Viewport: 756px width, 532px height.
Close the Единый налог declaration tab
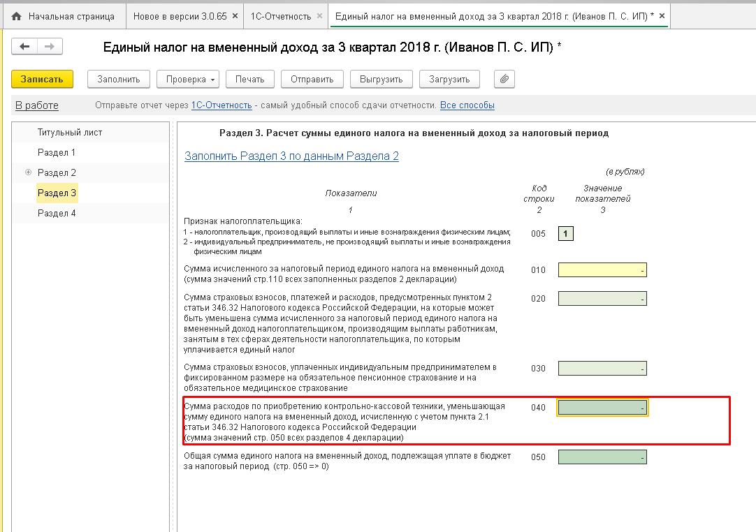pyautogui.click(x=662, y=16)
